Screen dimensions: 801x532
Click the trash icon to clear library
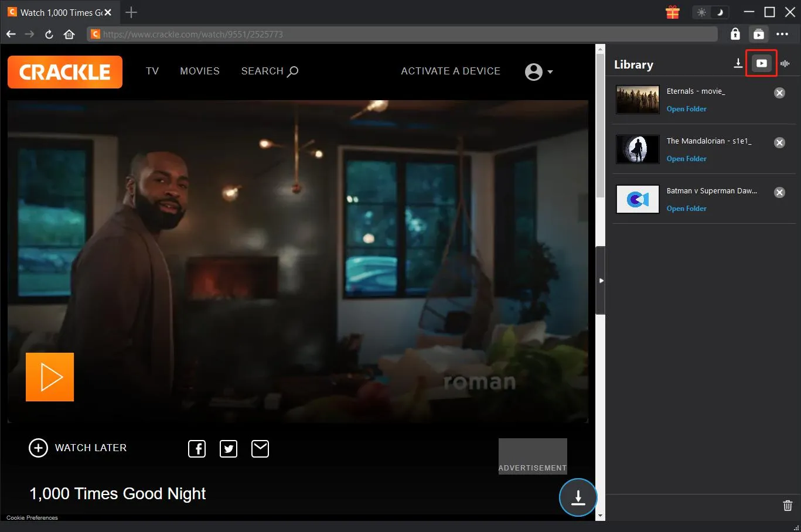[x=788, y=505]
